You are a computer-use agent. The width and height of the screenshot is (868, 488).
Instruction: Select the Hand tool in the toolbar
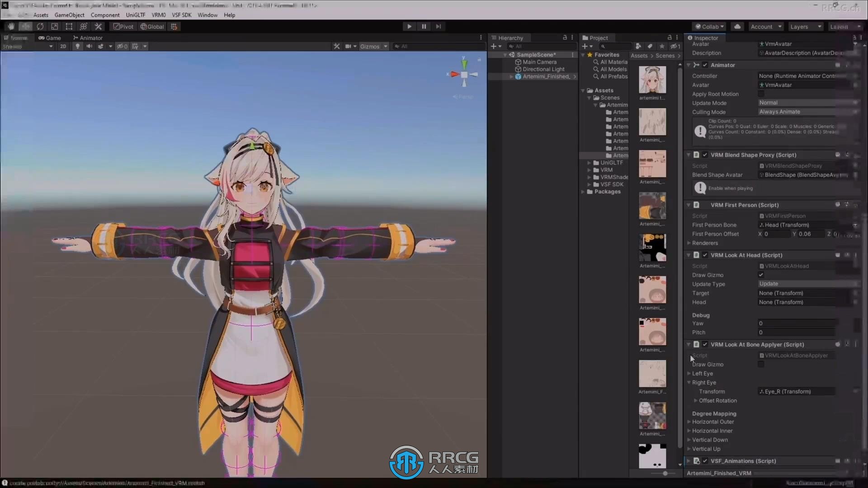11,27
